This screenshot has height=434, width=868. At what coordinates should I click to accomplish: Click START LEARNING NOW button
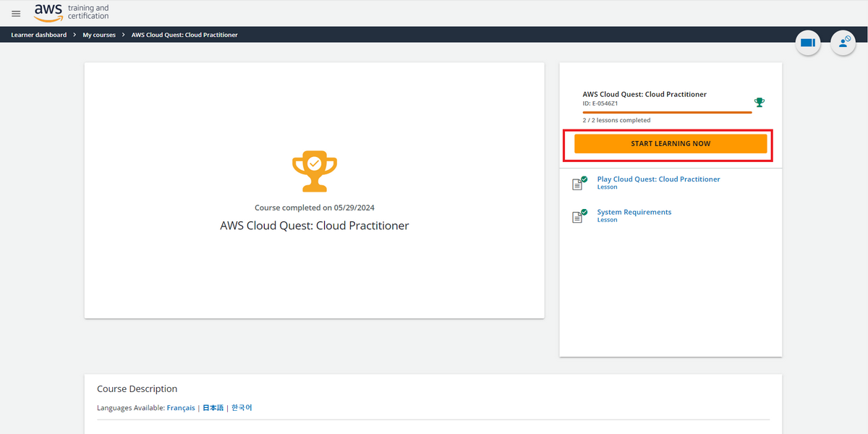(x=671, y=144)
